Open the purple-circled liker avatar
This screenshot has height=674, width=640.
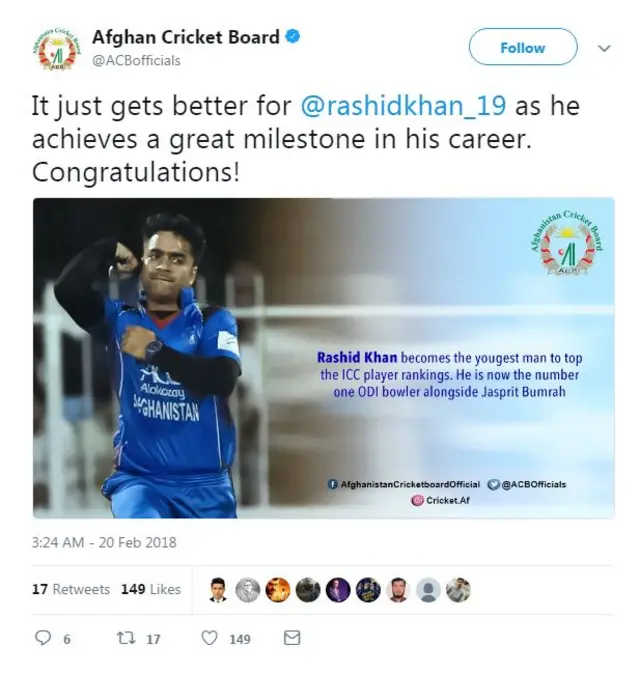(x=338, y=590)
